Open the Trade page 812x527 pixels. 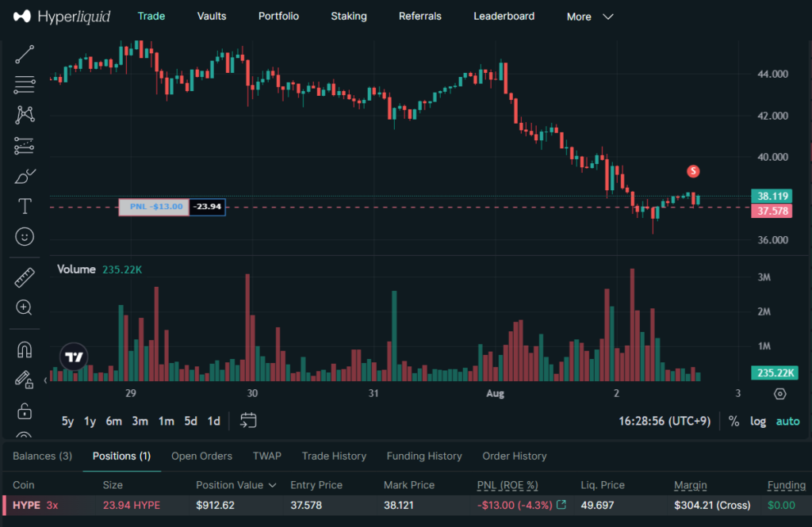(x=151, y=16)
